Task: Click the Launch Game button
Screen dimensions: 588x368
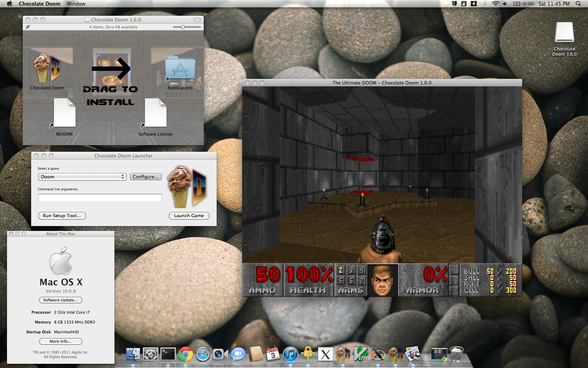Action: coord(189,216)
